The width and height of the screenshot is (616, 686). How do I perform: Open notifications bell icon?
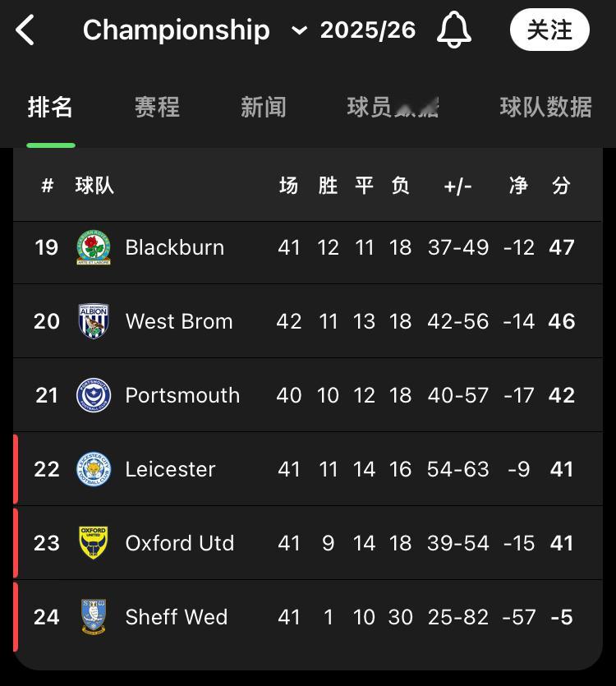[453, 31]
